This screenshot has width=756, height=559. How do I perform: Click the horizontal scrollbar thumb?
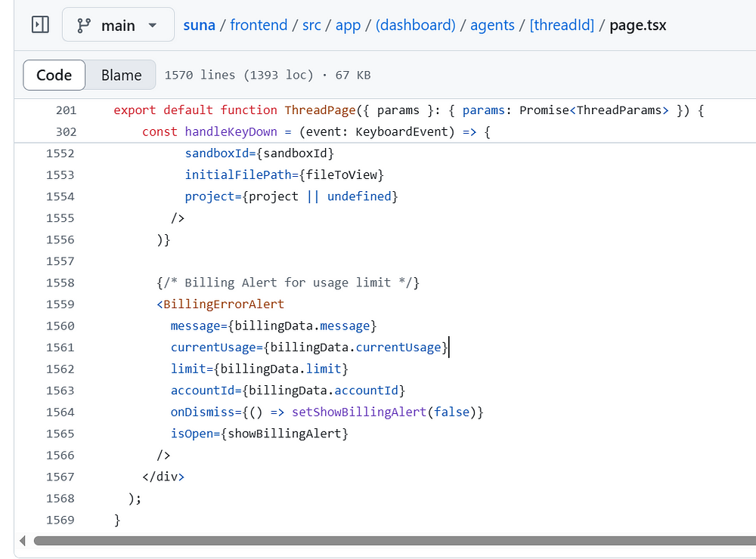(395, 541)
